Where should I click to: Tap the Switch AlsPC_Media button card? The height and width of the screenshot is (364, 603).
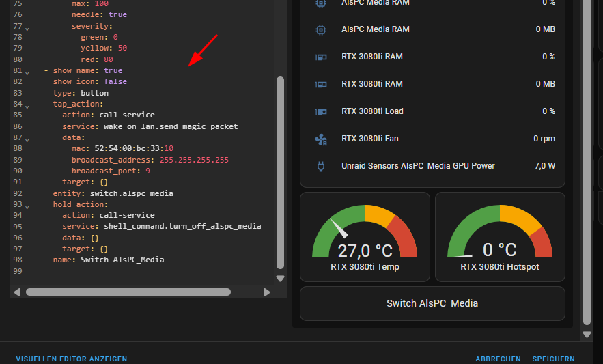coord(432,304)
